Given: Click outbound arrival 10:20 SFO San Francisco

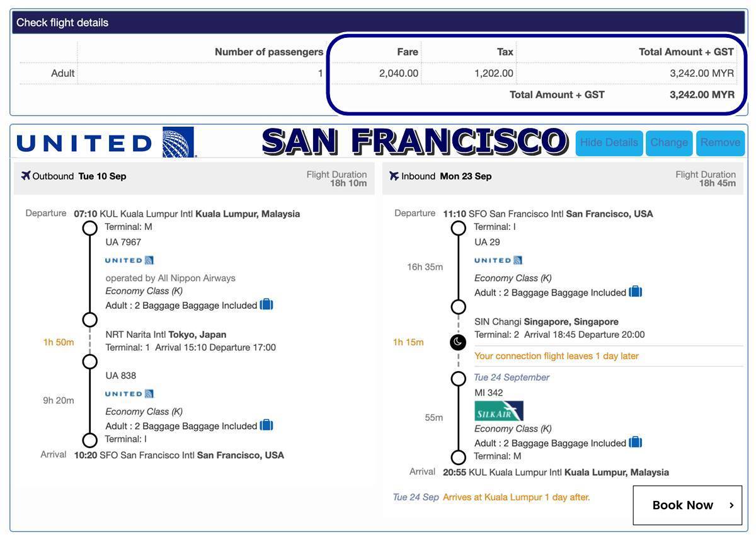Looking at the screenshot, I should [x=179, y=455].
